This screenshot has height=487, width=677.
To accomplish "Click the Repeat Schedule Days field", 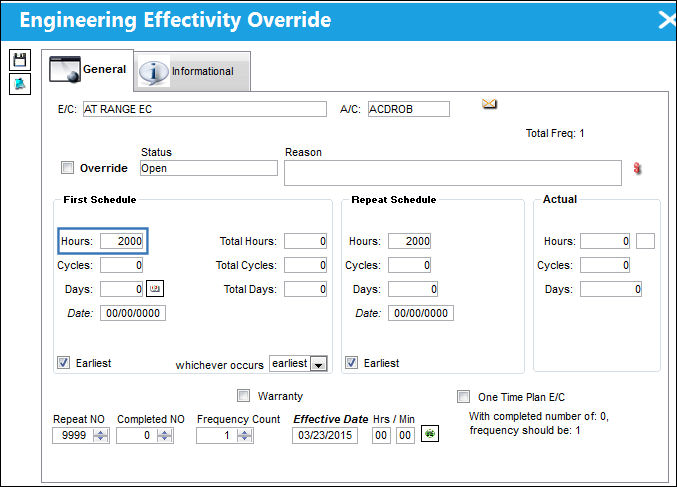I will pos(413,289).
